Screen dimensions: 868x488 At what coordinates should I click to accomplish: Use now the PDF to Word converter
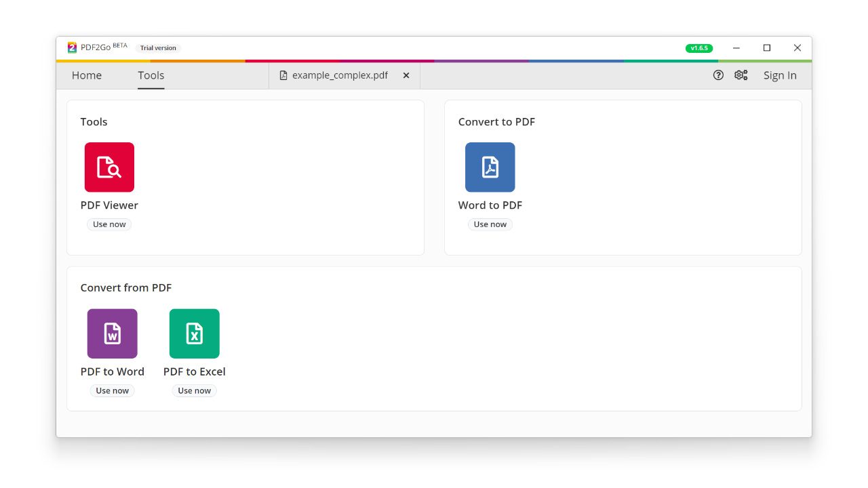[112, 390]
